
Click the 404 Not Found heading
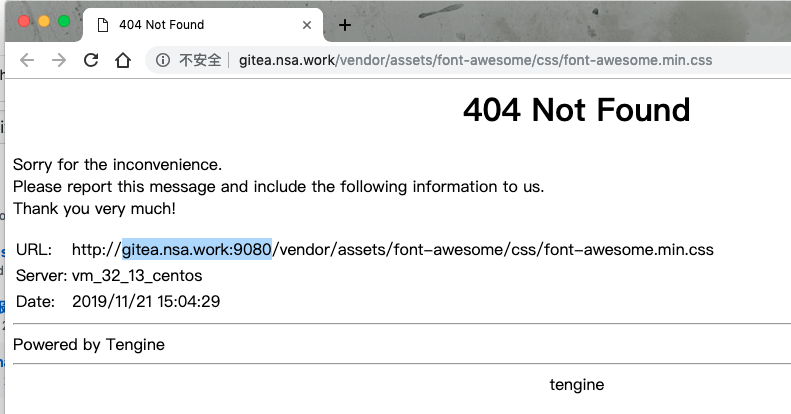[576, 110]
